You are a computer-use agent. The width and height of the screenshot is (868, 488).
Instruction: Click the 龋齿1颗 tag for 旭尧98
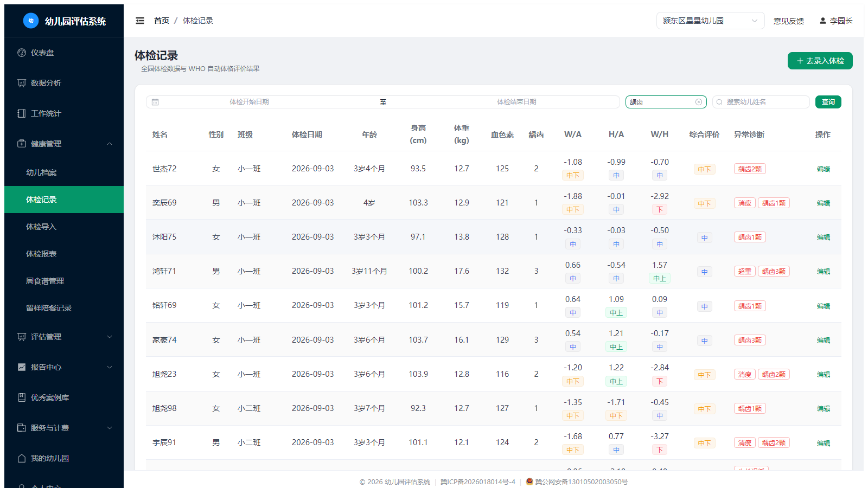(x=750, y=408)
